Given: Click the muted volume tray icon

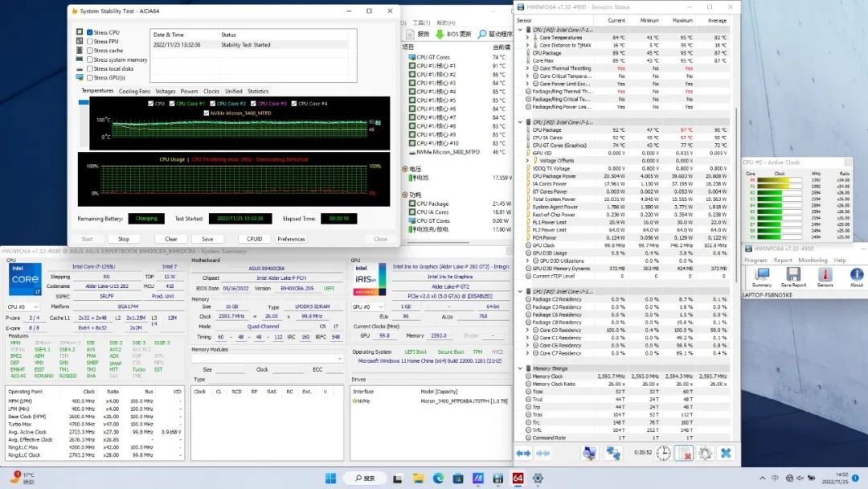Looking at the screenshot, I should 800,478.
